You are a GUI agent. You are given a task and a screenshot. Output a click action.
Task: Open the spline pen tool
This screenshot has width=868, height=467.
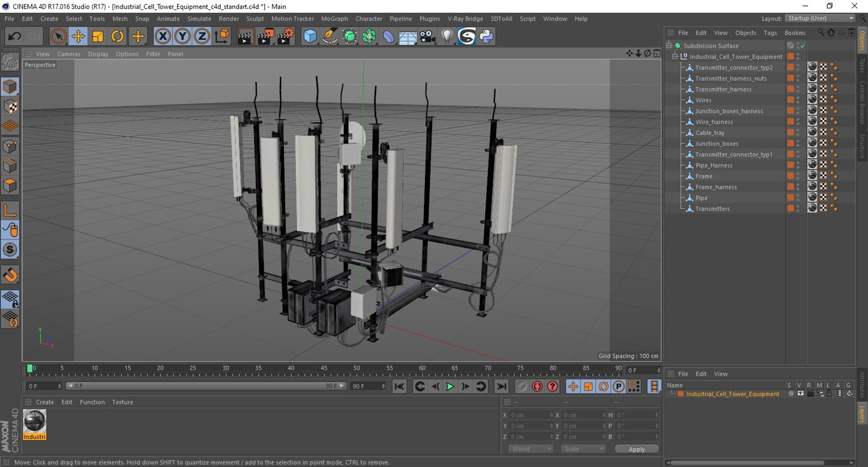pyautogui.click(x=330, y=36)
